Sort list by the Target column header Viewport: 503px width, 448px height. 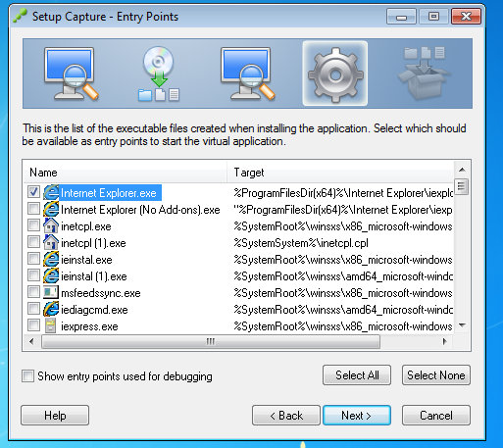pos(340,173)
